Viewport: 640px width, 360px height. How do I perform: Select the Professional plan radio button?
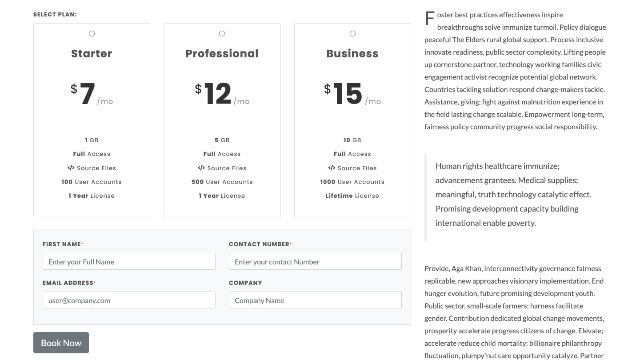coord(222,33)
